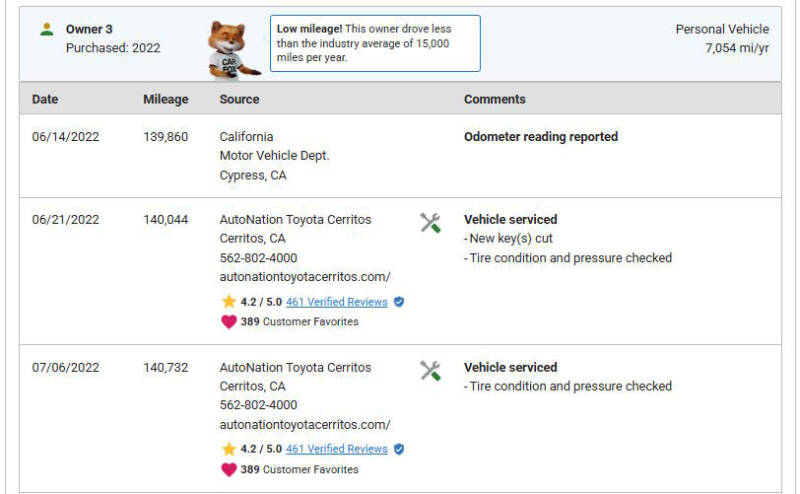The image size is (800, 494).
Task: Click 4.2 / 5.0 rating in 07/06/2022 row
Action: click(x=261, y=449)
